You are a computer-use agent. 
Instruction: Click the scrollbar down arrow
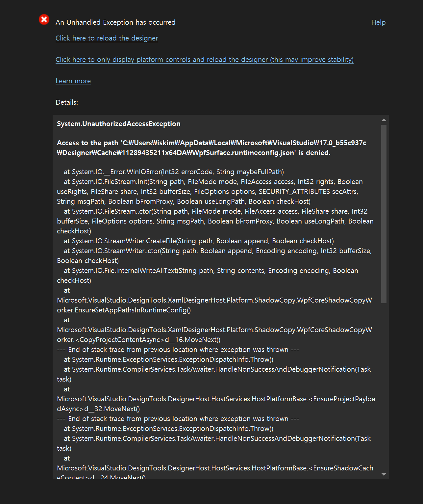[384, 474]
